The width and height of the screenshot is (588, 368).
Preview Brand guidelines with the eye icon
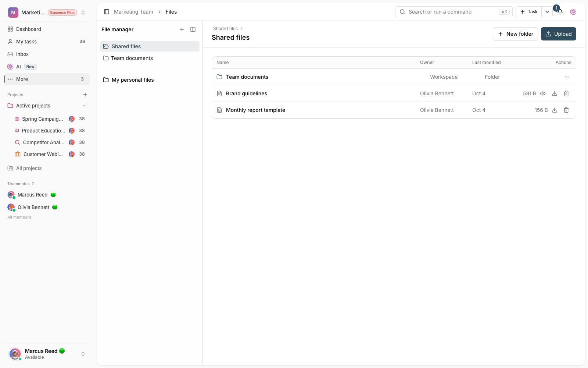point(543,93)
